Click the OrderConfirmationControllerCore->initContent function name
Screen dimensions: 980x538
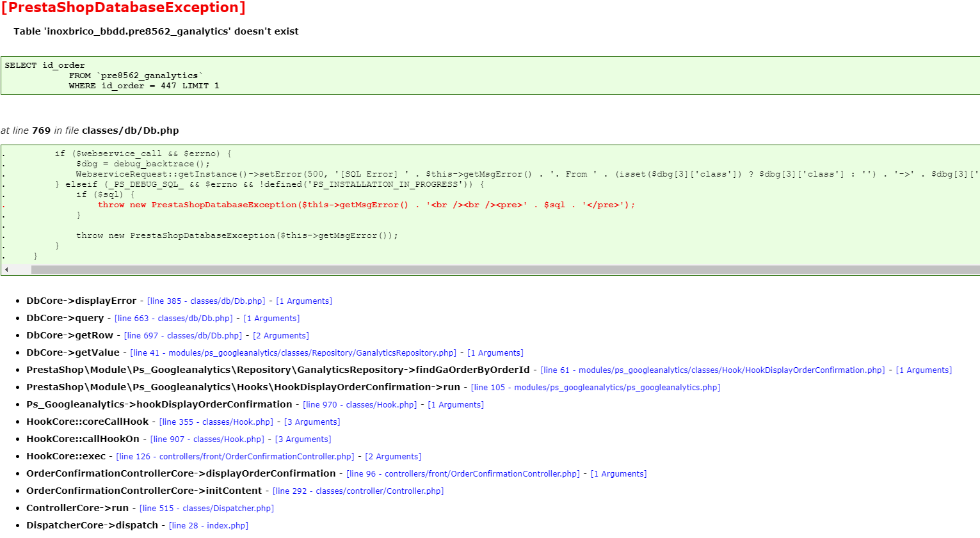[x=144, y=491]
